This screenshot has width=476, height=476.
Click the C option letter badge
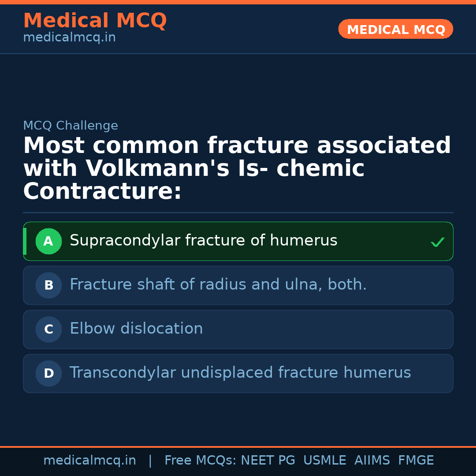coord(48,329)
